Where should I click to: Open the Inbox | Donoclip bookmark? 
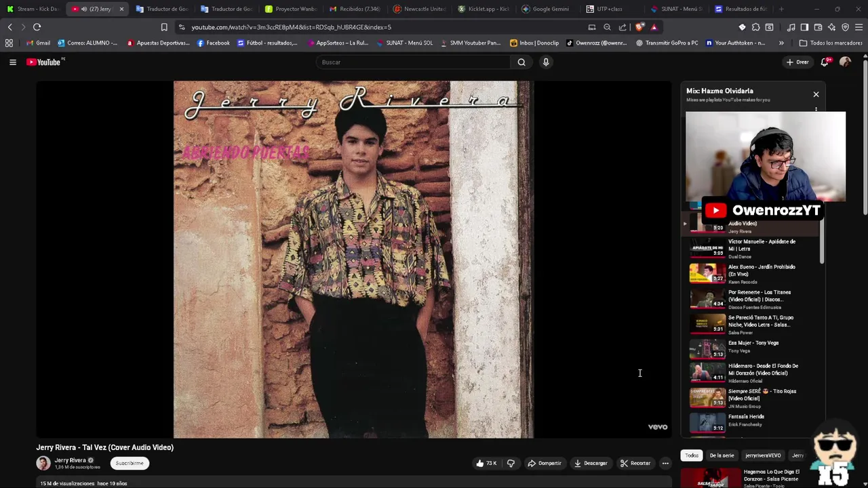click(x=534, y=43)
